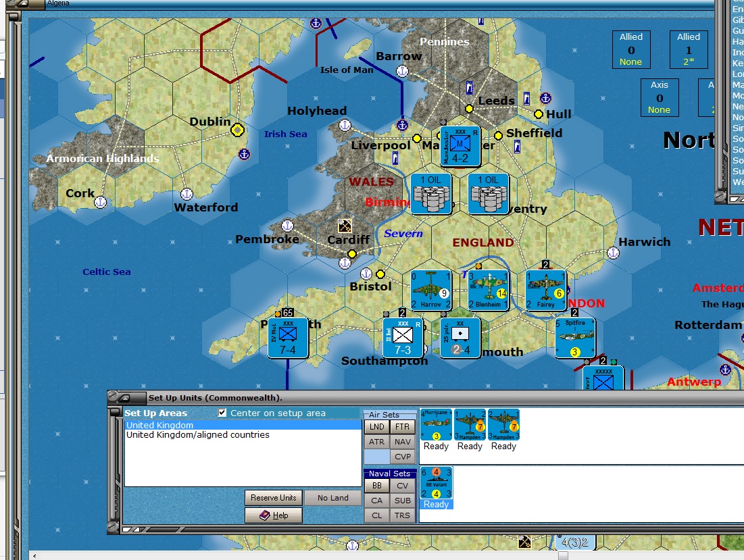Filter air sets by ATR
This screenshot has height=560, width=744.
point(377,442)
